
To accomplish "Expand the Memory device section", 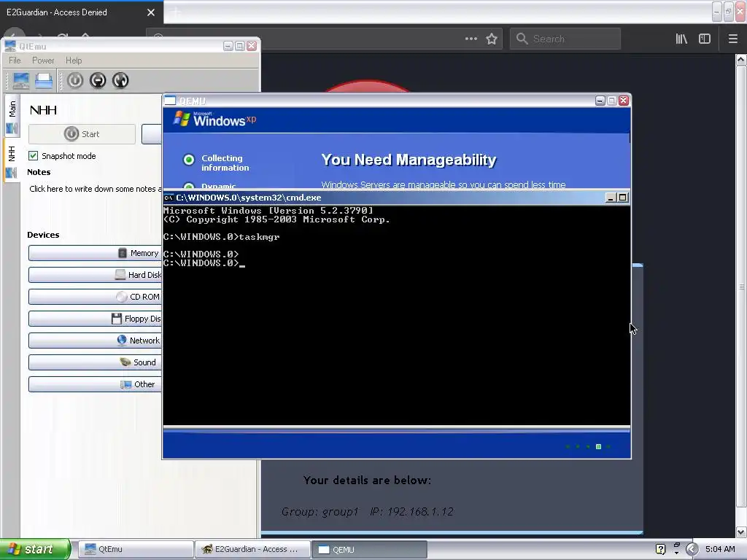I will (95, 253).
